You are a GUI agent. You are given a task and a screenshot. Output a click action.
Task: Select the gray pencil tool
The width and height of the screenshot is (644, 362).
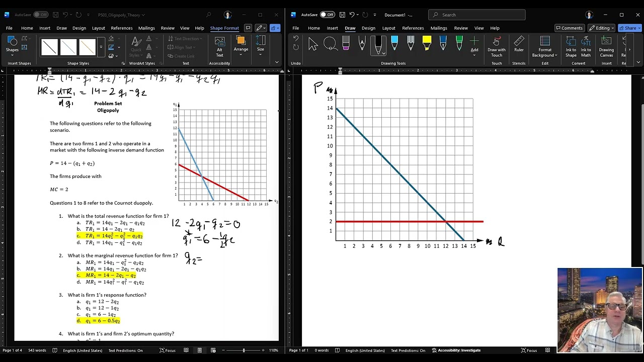[411, 44]
